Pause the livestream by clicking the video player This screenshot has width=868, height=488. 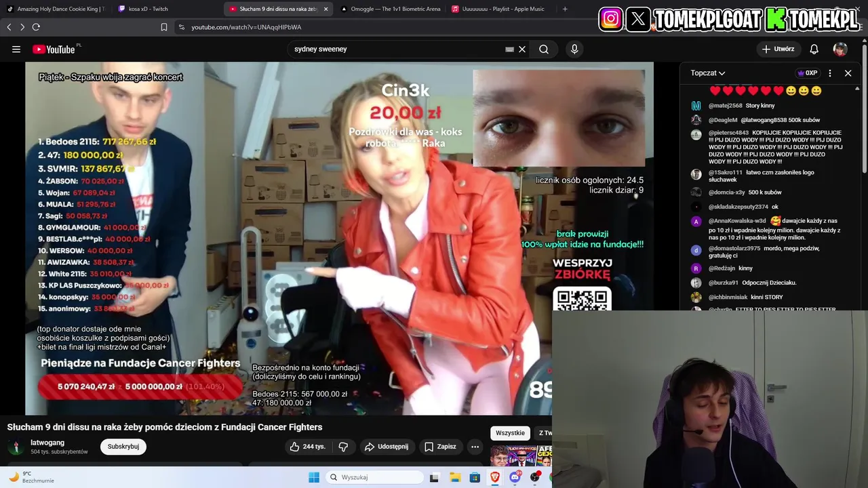pos(339,237)
